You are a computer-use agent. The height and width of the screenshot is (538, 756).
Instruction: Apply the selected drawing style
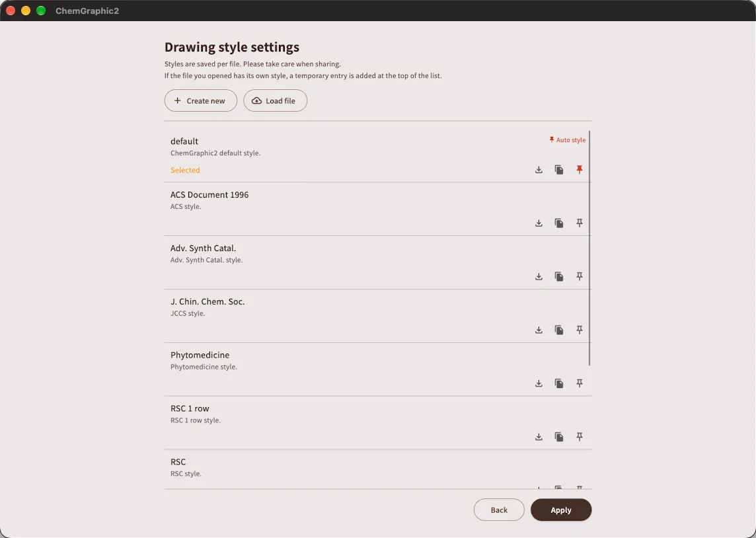click(561, 510)
